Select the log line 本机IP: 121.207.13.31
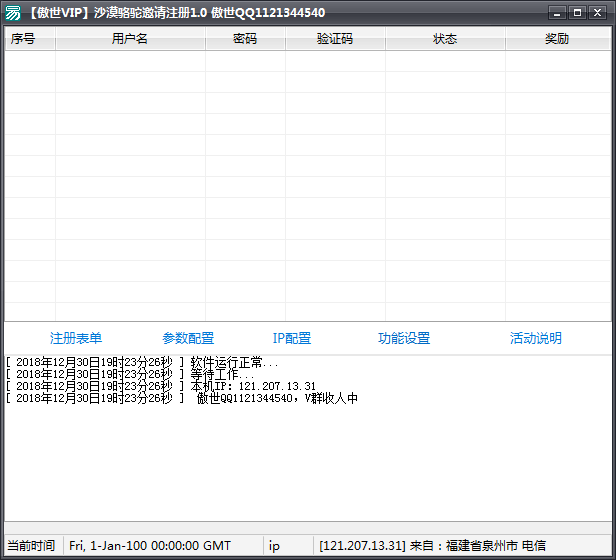 tap(161, 386)
